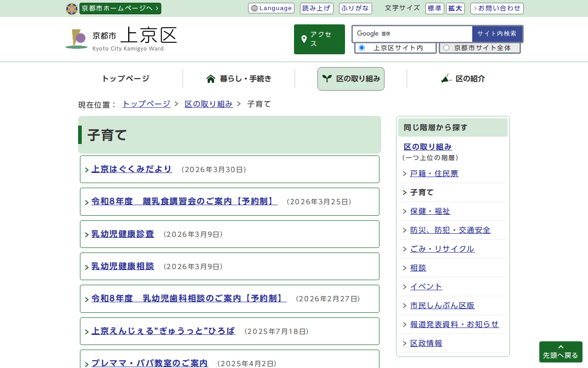Click the 先頭へ戻る up arrow button
This screenshot has width=588, height=368.
click(560, 352)
